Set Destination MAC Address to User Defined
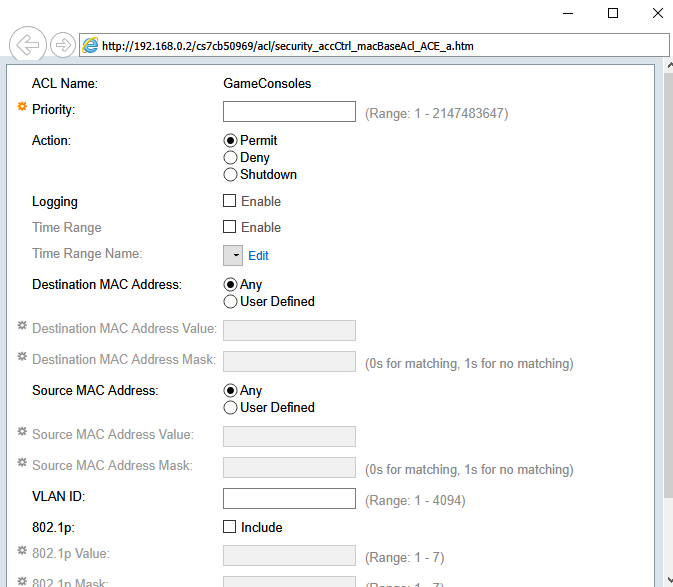 [230, 302]
